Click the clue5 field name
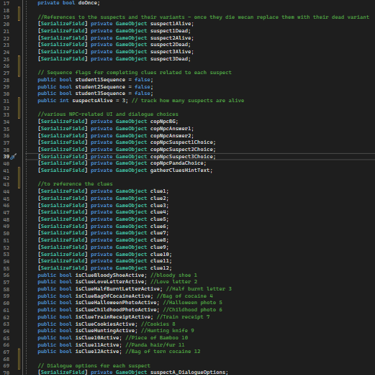Image resolution: width=375 pixels, height=375 pixels. [158, 219]
